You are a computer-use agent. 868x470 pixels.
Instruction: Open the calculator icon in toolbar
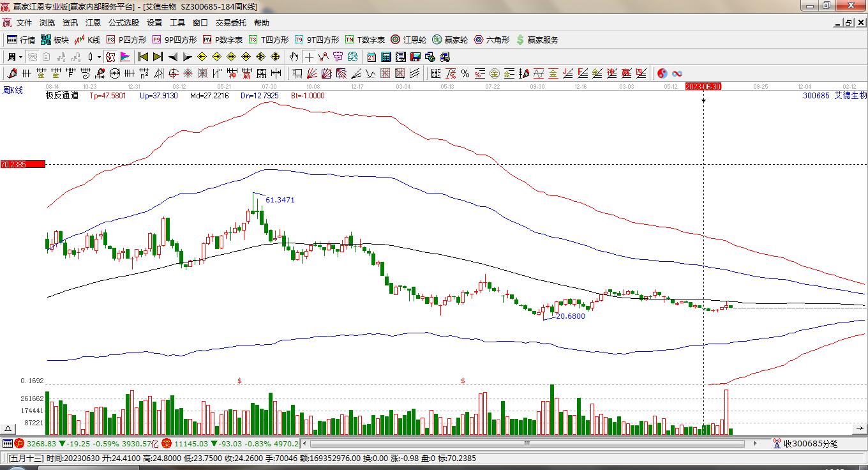(385, 57)
